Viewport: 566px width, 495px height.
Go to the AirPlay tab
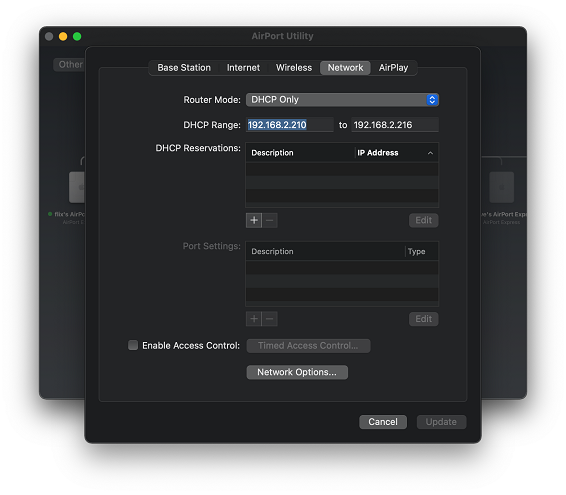(393, 68)
